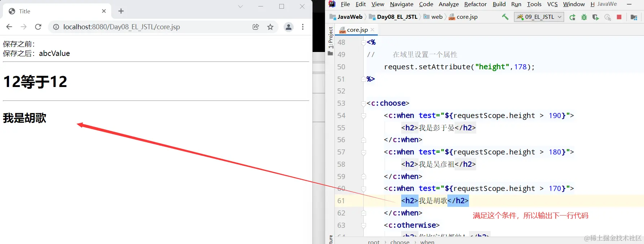Open the Navigate menu
The height and width of the screenshot is (244, 644).
[x=402, y=4]
